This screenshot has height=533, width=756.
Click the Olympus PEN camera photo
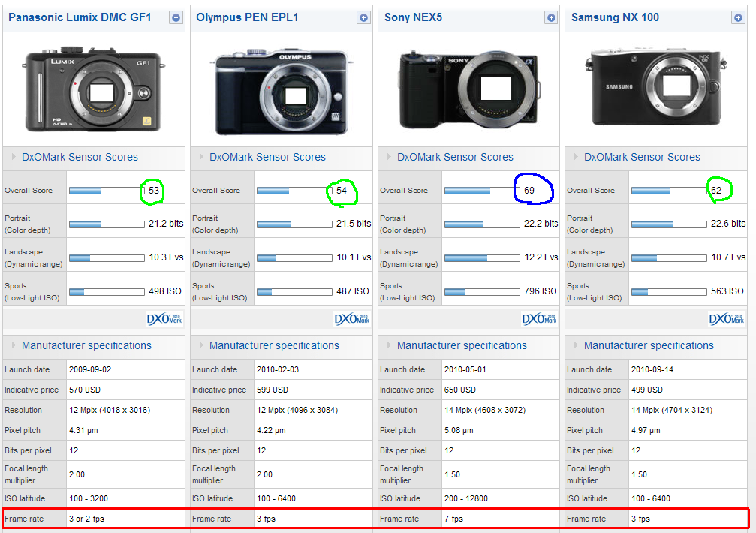point(281,92)
